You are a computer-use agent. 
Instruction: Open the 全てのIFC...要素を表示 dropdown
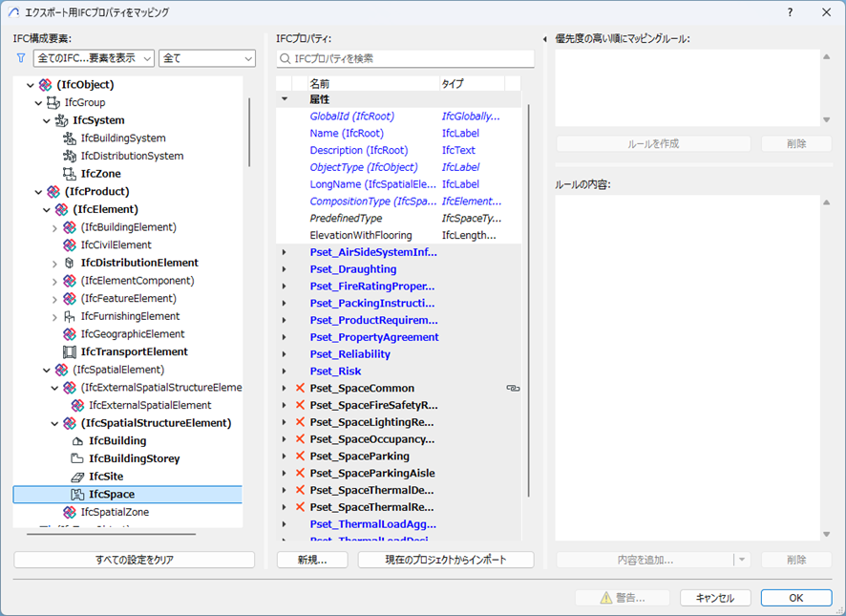(94, 58)
